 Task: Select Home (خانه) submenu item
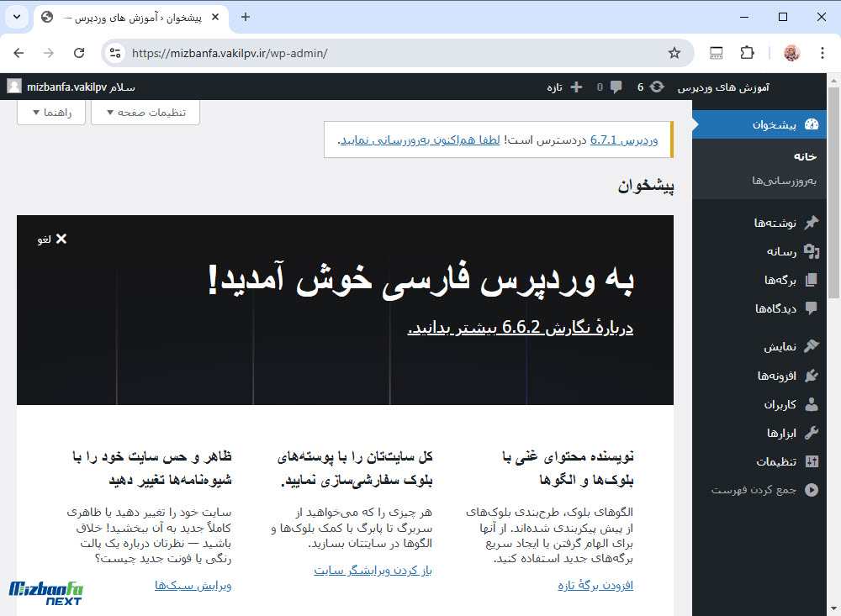(805, 156)
